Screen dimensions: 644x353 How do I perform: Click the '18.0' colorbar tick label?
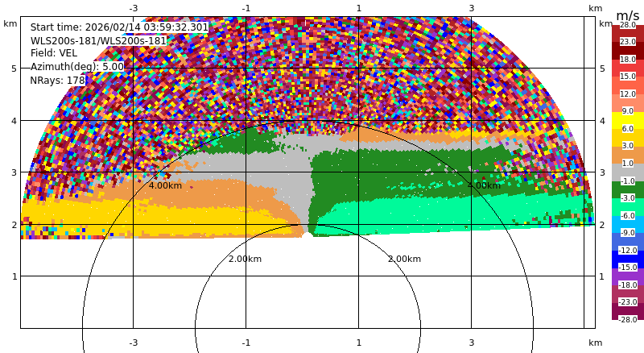(x=628, y=60)
